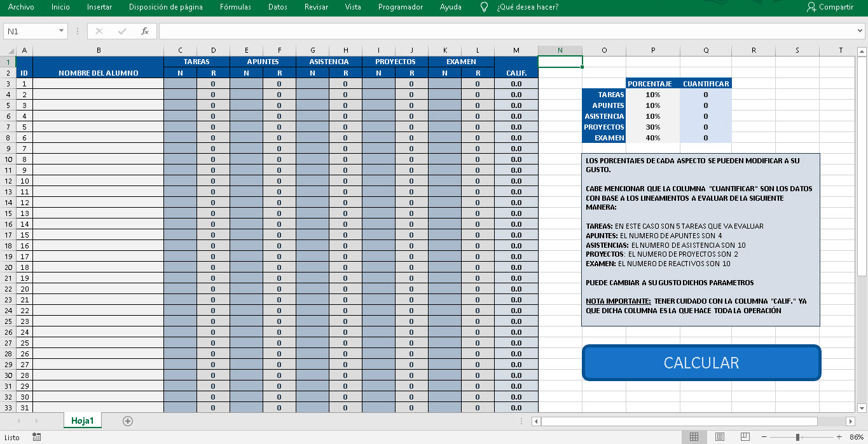Viewport: 868px width, 444px height.
Task: Click the zoom slider handle
Action: [x=797, y=437]
